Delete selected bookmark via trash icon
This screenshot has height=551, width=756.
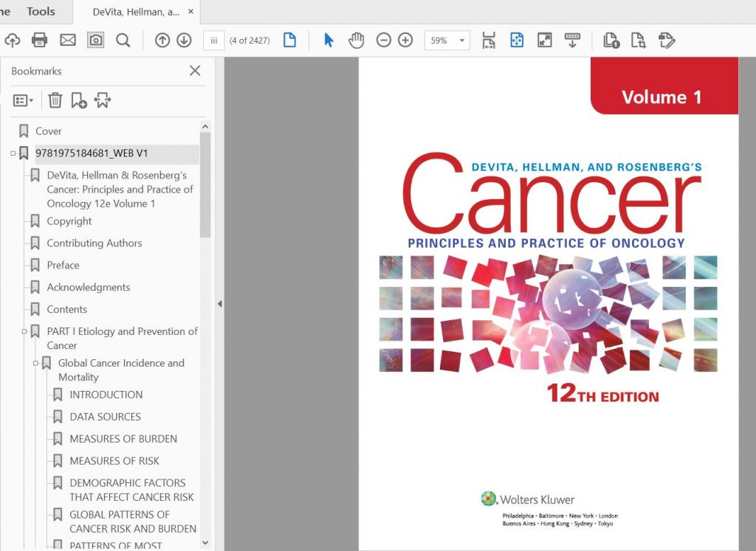(x=55, y=100)
